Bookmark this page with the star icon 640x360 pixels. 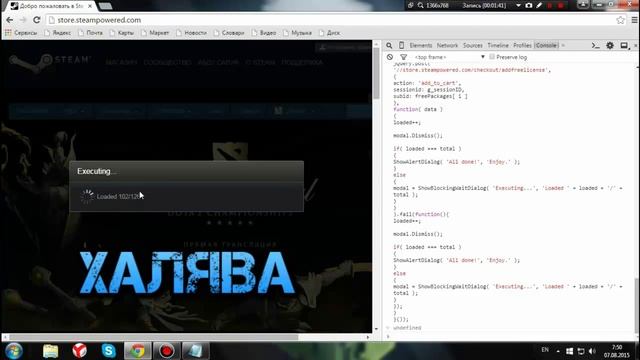click(620, 20)
